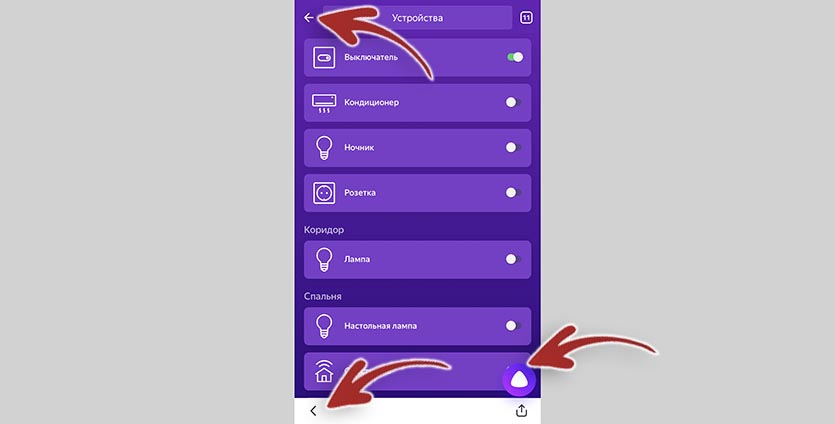Switch on the Ночник toggle
Viewport: 835px width, 424px height.
tap(513, 147)
